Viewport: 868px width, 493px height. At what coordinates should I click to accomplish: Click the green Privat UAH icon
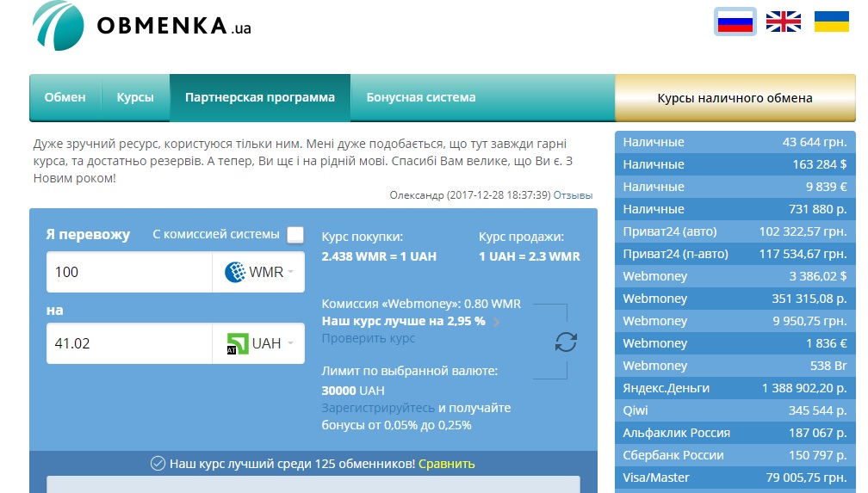click(x=238, y=343)
